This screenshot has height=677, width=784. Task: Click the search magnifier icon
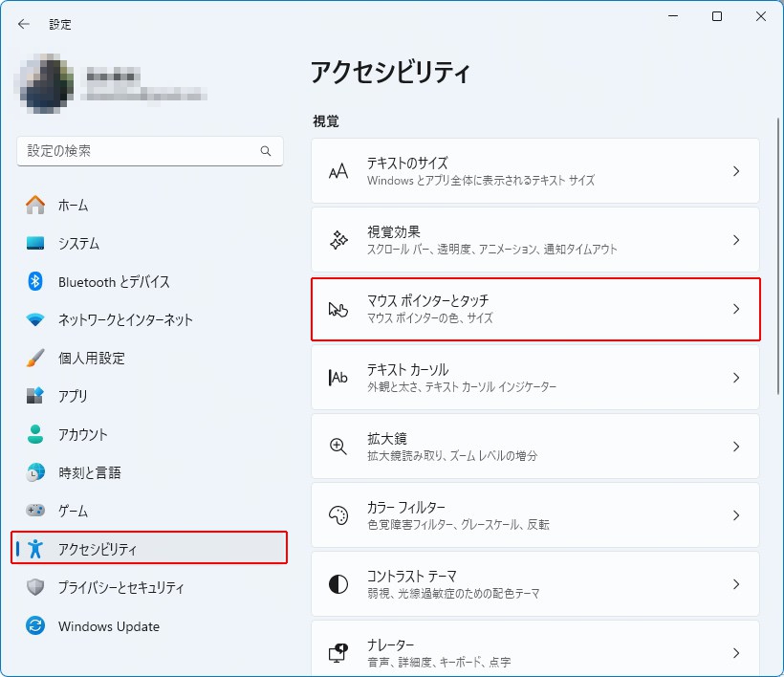coord(266,151)
